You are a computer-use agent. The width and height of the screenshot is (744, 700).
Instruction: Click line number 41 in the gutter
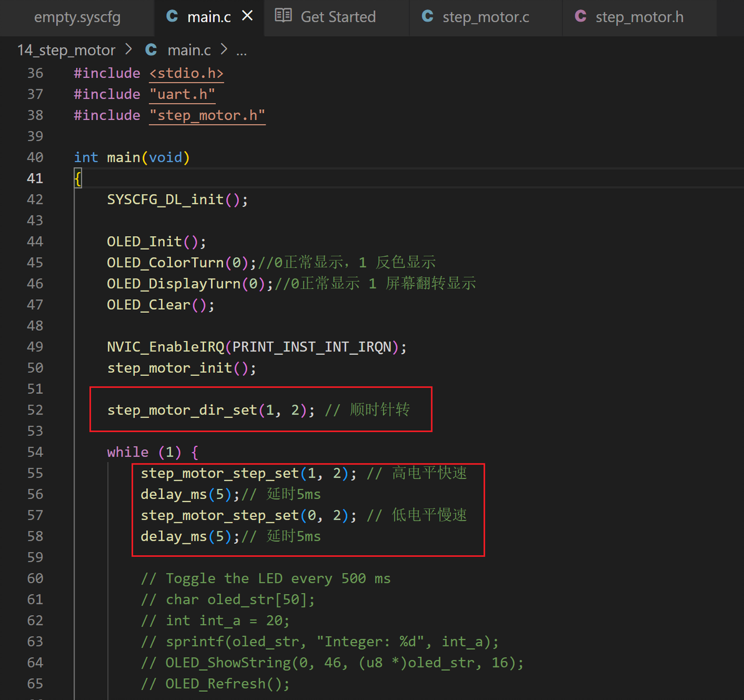(35, 179)
